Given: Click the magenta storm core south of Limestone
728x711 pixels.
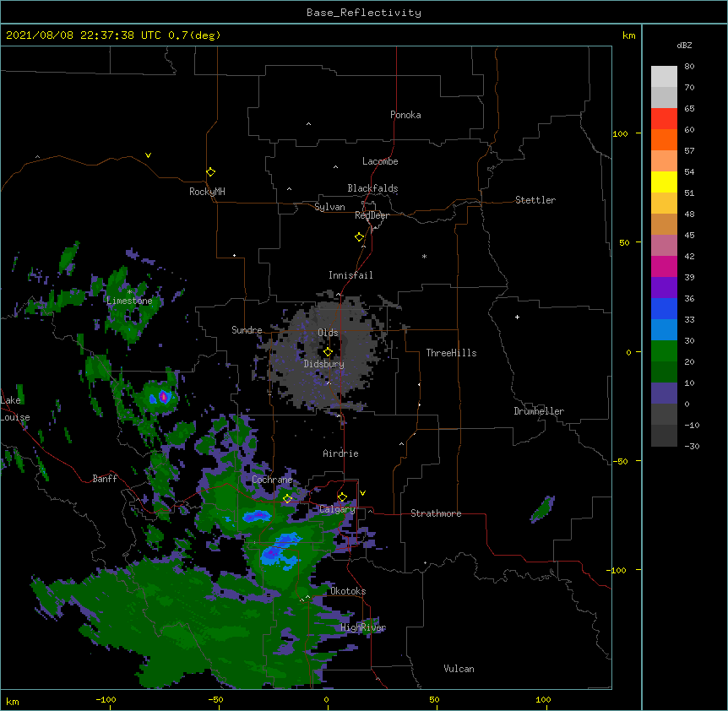Looking at the screenshot, I should 164,397.
